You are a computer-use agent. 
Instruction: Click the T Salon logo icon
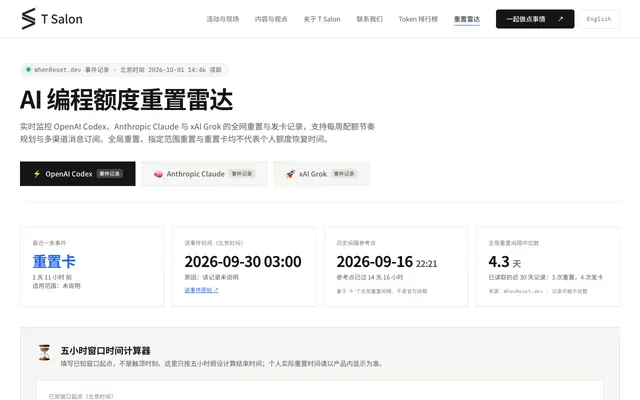(29, 19)
